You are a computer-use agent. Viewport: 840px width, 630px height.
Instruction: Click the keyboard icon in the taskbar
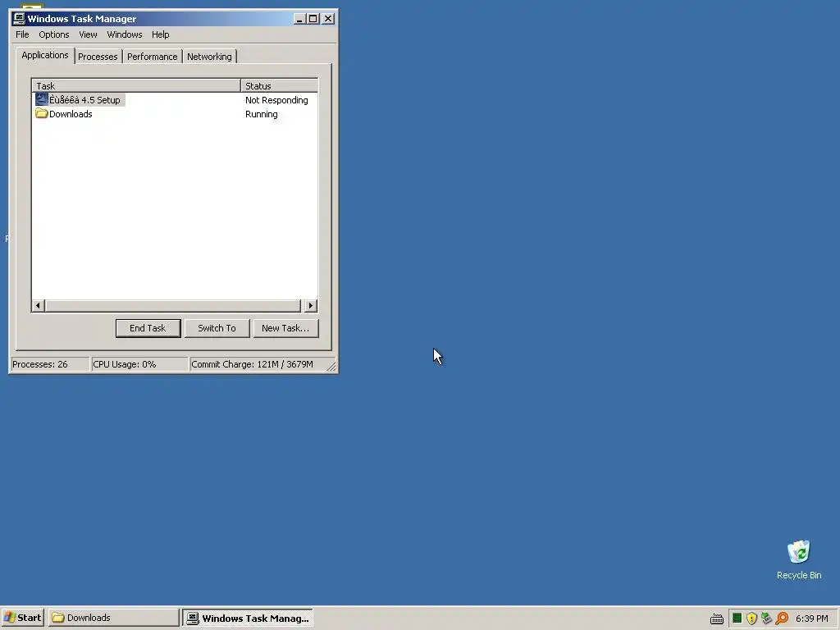[717, 619]
